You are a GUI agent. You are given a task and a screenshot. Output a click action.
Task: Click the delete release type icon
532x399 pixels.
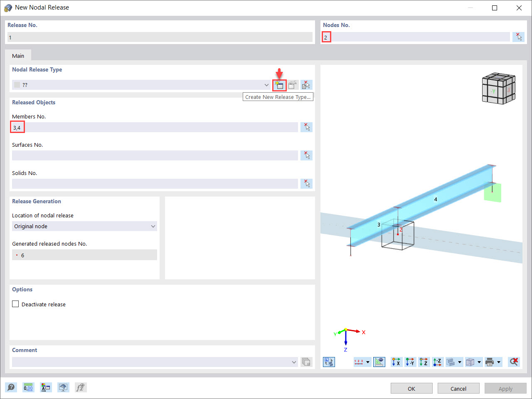(x=306, y=85)
